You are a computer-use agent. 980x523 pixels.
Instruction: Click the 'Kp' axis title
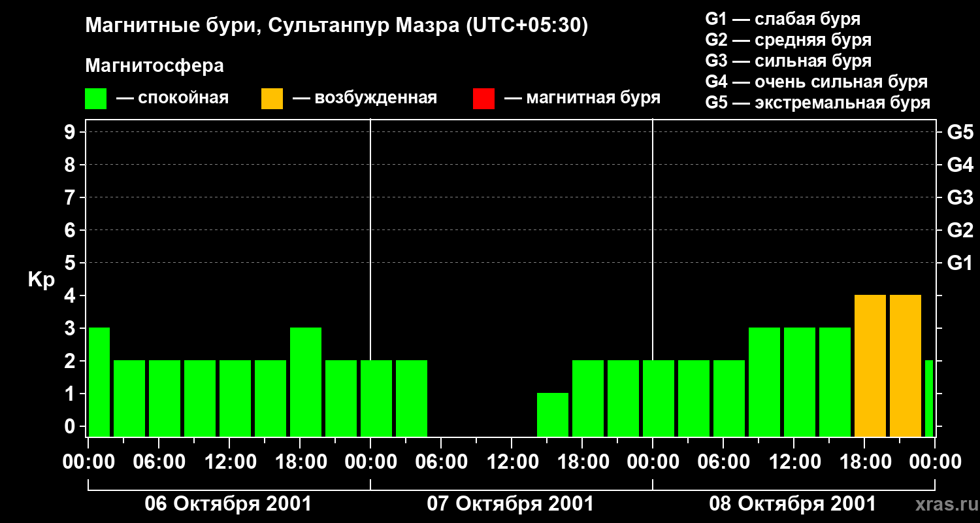click(41, 280)
